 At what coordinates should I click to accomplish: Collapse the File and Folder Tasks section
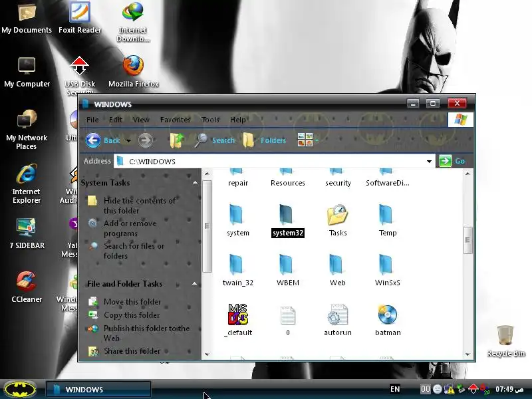(x=194, y=284)
